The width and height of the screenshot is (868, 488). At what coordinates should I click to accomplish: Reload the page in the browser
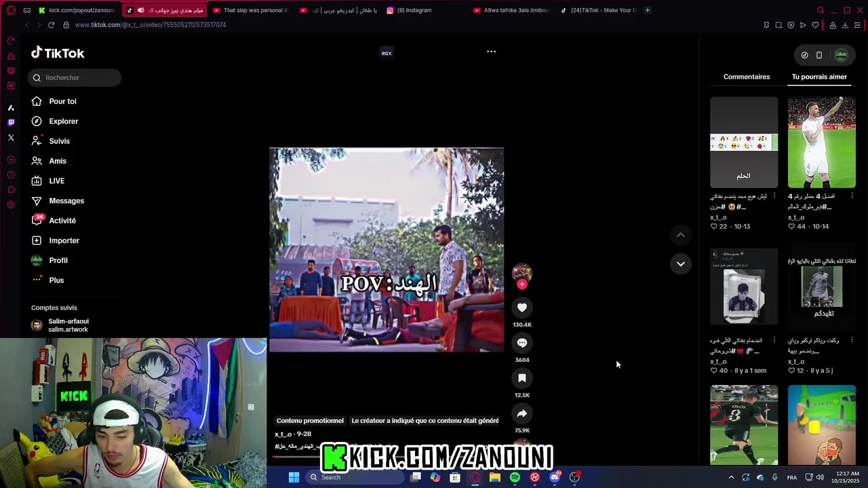pyautogui.click(x=51, y=25)
